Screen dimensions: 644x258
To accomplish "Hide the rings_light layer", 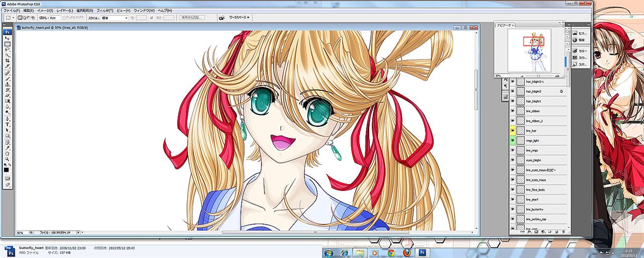I will pyautogui.click(x=513, y=141).
